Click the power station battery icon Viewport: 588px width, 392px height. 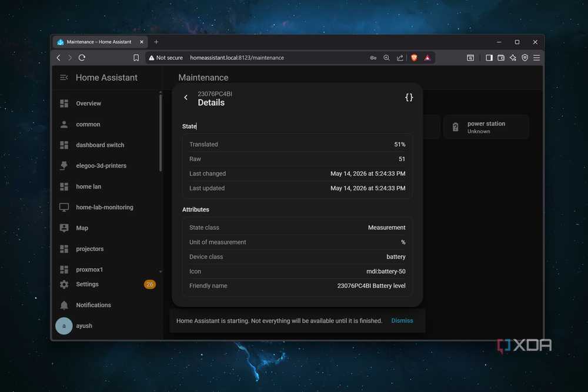[455, 127]
